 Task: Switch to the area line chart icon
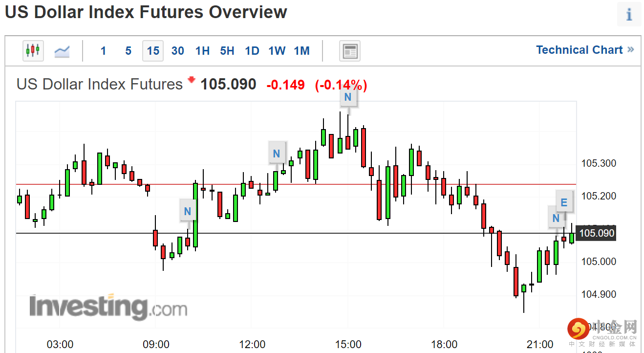[x=62, y=50]
